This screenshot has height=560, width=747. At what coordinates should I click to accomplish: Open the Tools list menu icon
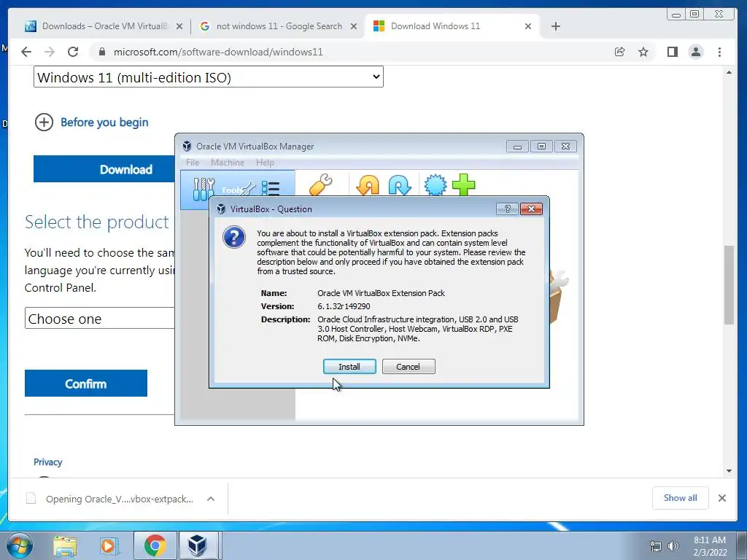tap(271, 189)
